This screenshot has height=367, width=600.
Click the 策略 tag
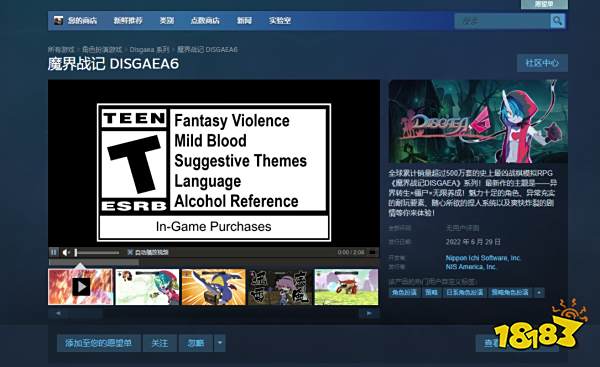tap(431, 293)
